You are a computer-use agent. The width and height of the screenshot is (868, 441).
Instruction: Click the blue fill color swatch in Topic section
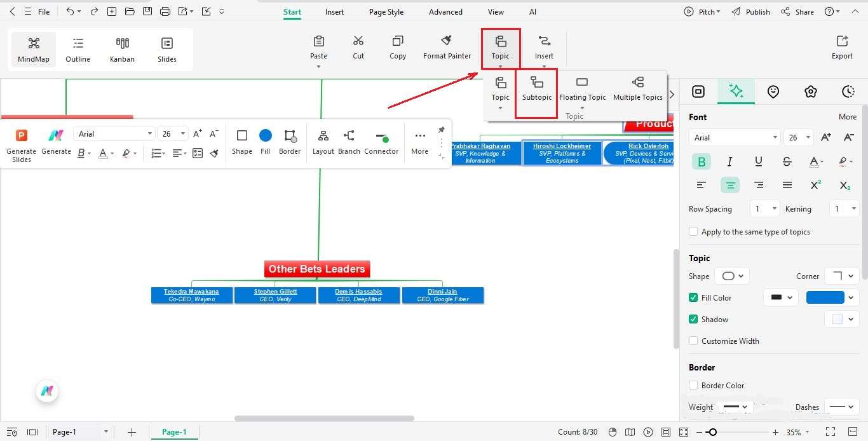coord(825,297)
